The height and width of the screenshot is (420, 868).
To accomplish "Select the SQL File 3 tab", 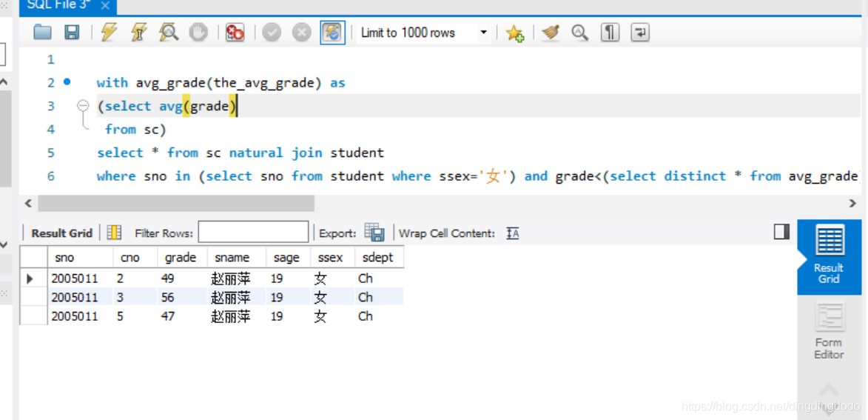I will coord(67,6).
